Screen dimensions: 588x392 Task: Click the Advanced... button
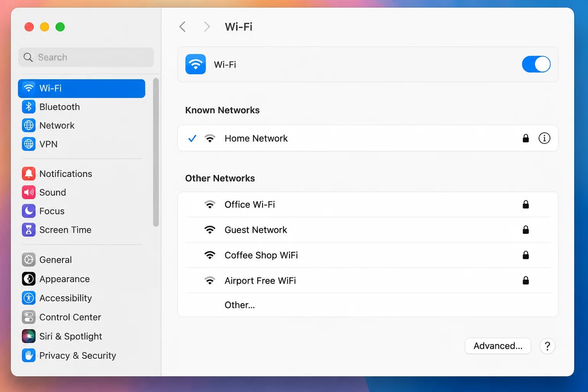pyautogui.click(x=498, y=346)
